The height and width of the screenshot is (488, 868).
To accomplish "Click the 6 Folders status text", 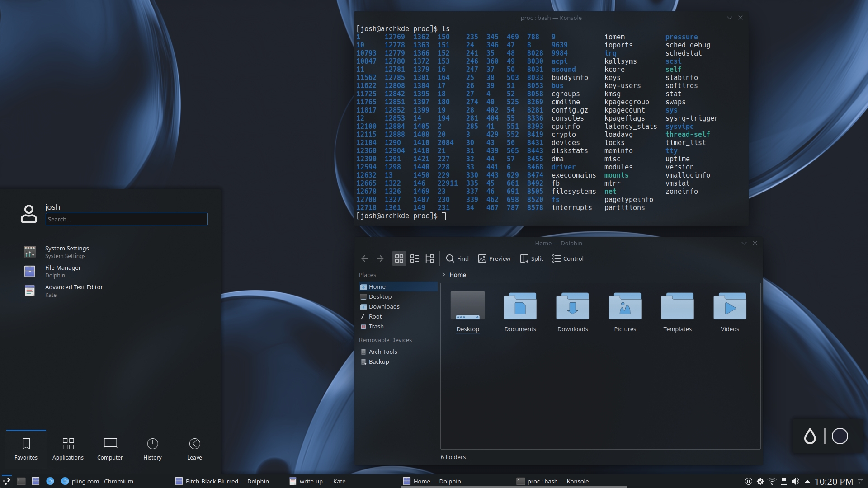I will tap(453, 457).
